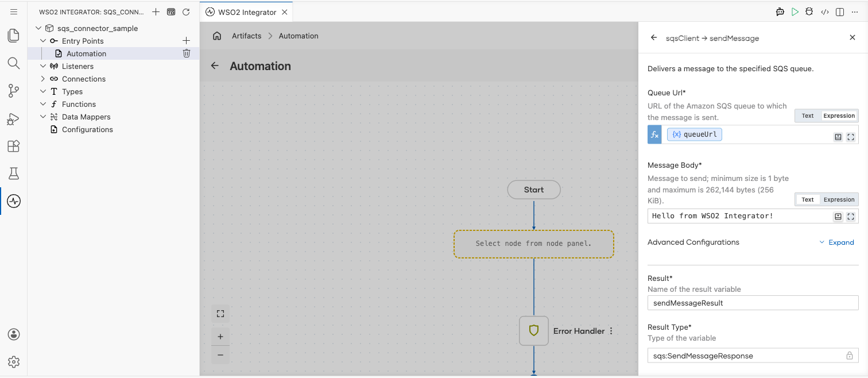Click Artifacts in the breadcrumb
The image size is (868, 378).
[246, 36]
